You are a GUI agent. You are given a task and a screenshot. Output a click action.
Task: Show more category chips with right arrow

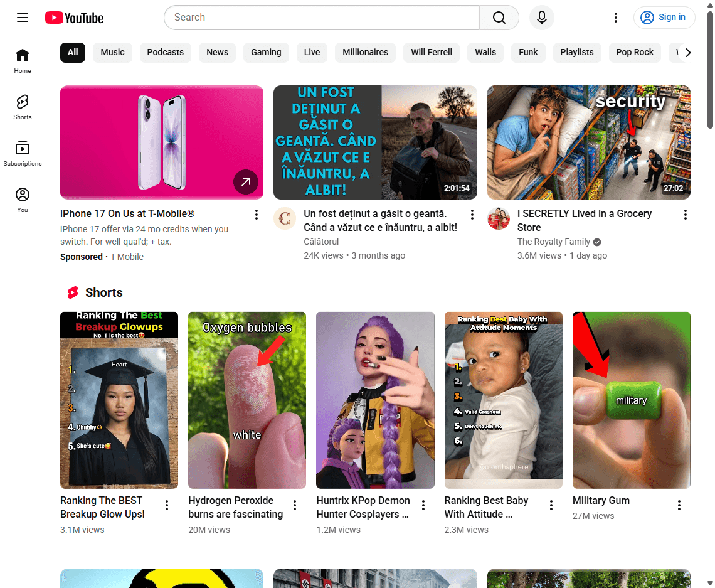coord(687,53)
